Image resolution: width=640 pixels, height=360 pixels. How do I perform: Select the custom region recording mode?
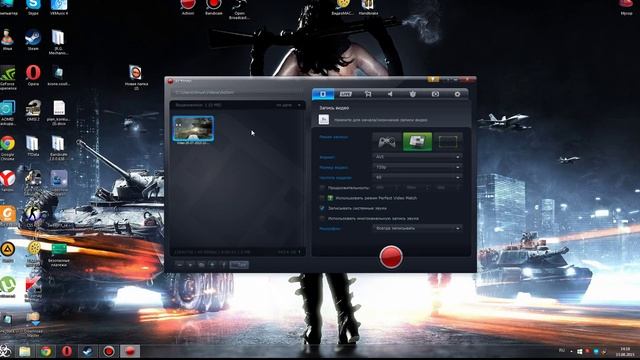click(x=448, y=142)
